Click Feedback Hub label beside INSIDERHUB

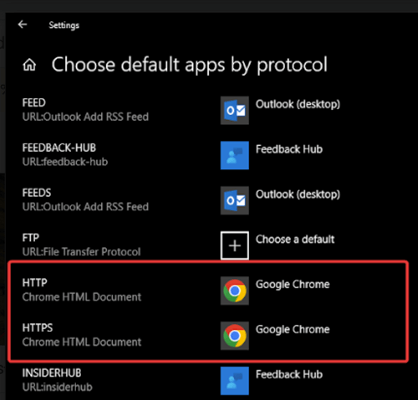click(289, 374)
